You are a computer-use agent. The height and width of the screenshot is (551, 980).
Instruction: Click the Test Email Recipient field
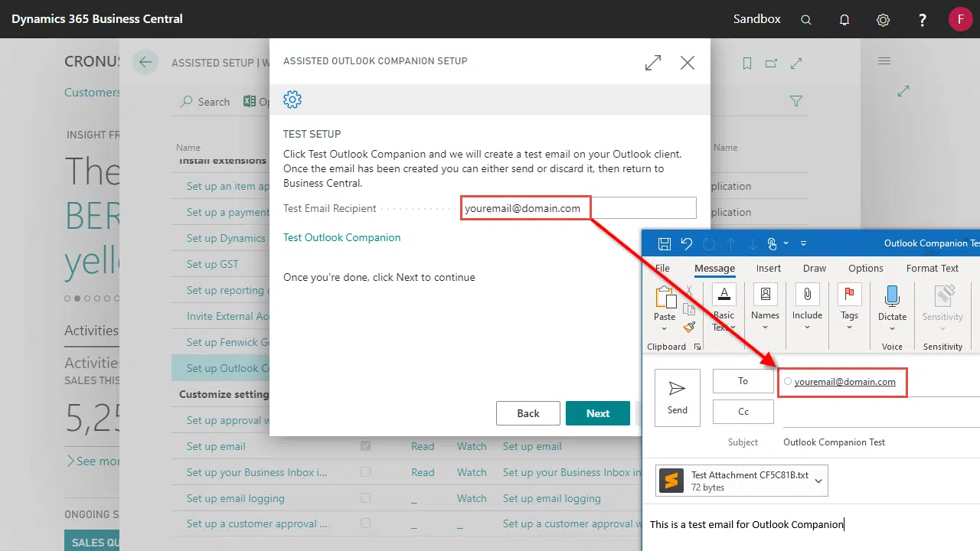(578, 208)
